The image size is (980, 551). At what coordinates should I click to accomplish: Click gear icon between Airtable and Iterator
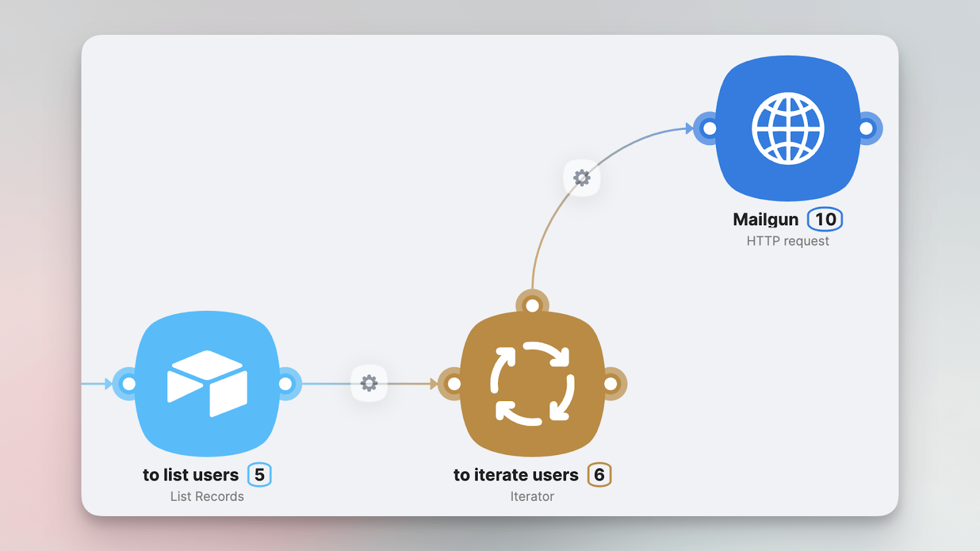pyautogui.click(x=369, y=383)
